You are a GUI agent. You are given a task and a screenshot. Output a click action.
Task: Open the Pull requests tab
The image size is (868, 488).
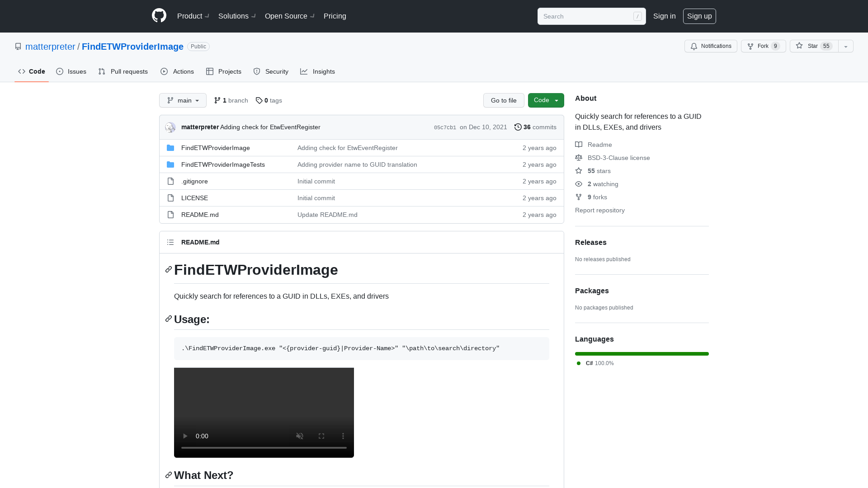coord(123,71)
